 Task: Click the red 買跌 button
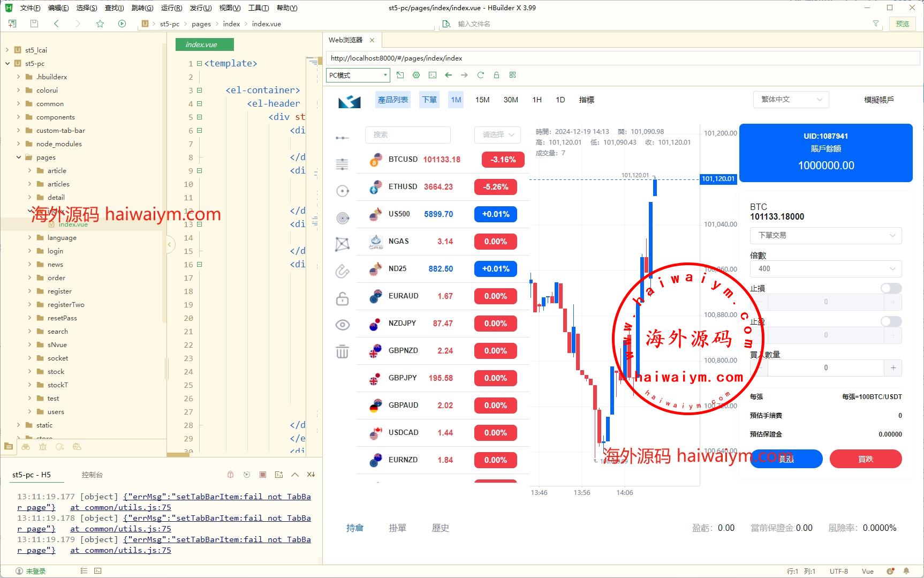[865, 459]
